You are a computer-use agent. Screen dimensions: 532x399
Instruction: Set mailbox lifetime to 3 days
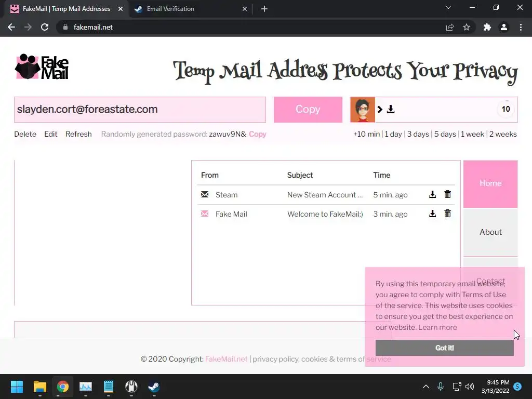418,134
